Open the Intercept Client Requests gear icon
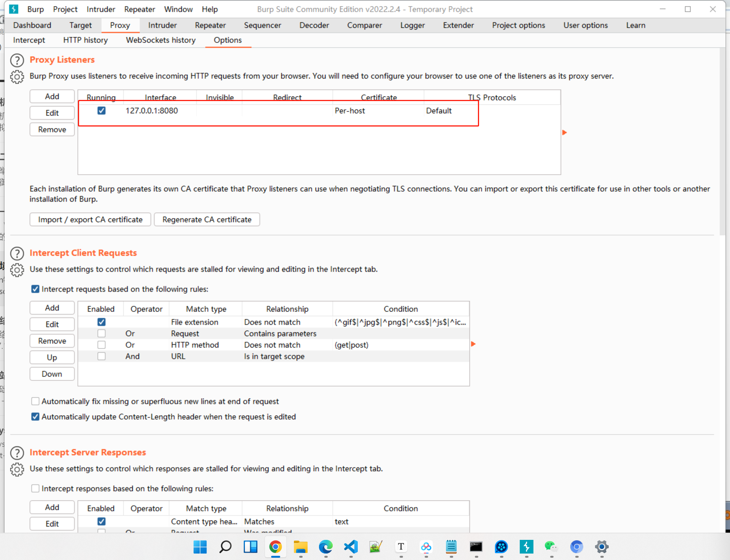 pos(17,270)
